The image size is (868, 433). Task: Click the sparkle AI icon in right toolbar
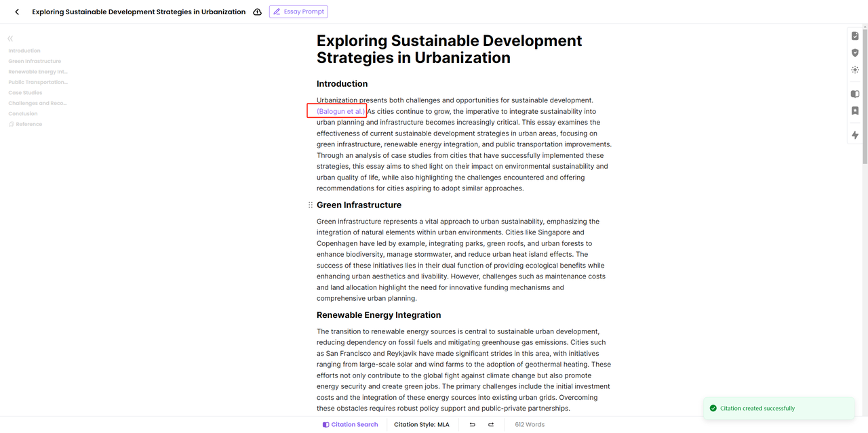click(x=855, y=70)
